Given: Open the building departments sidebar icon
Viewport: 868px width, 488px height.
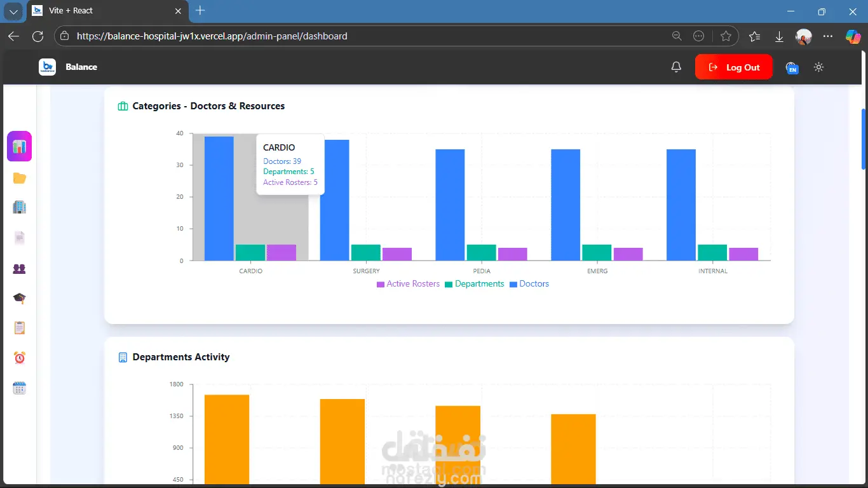Looking at the screenshot, I should click(x=19, y=207).
